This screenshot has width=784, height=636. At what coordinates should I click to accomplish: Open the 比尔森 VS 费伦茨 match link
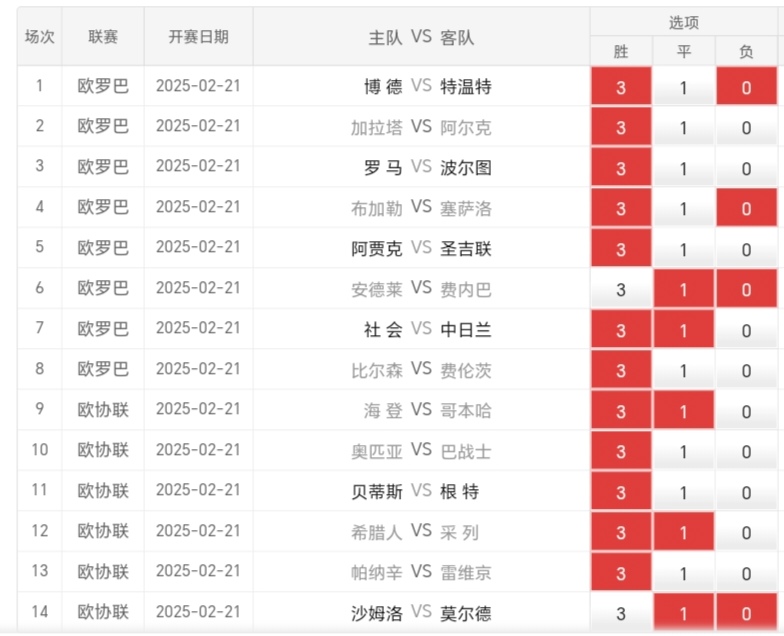pyautogui.click(x=421, y=370)
